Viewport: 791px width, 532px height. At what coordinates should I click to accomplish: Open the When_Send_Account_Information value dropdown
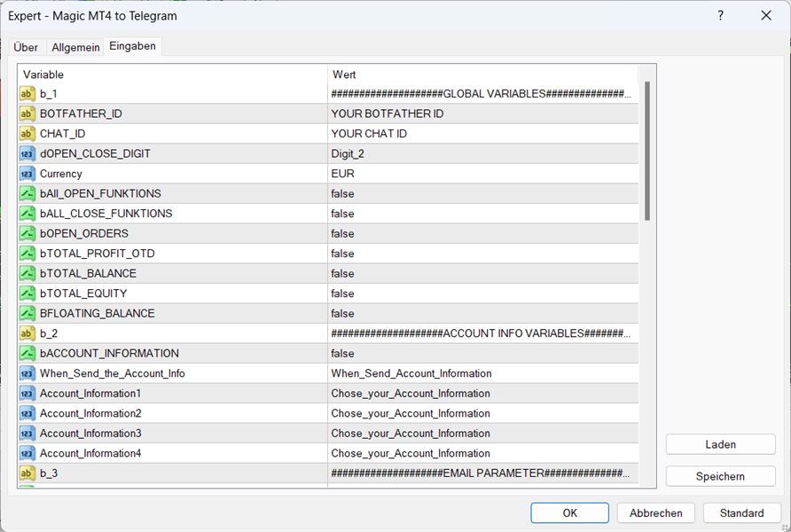[411, 373]
